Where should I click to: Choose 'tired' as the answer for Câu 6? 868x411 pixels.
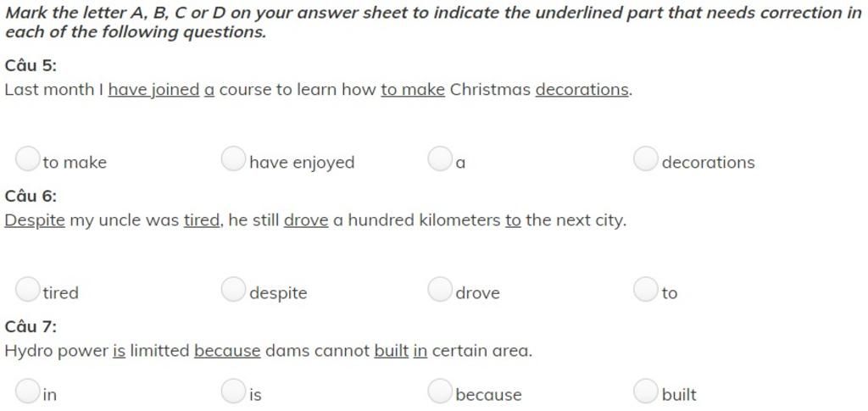pos(27,289)
